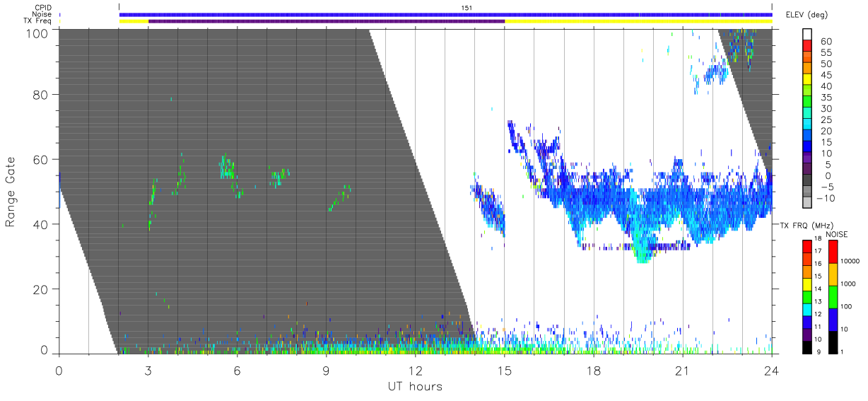The image size is (868, 401).
Task: Click the 60 tick on the Range Gate axis
Action: [x=41, y=159]
